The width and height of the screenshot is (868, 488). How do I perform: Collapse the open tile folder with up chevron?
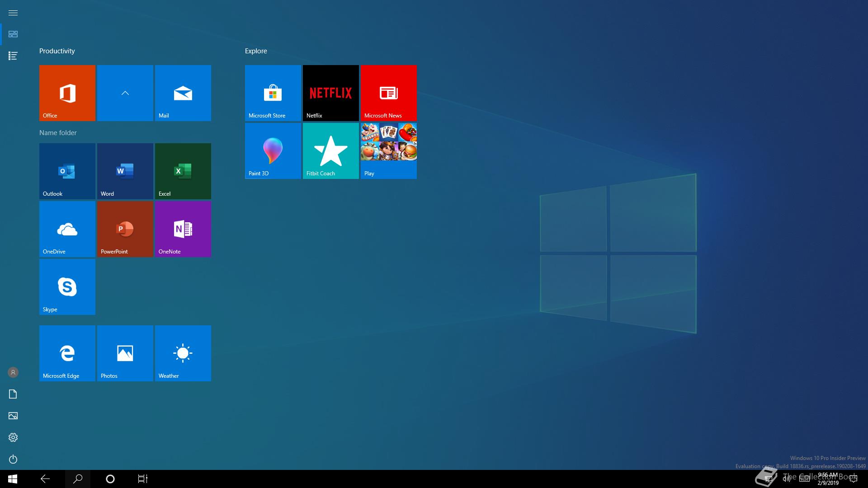125,93
